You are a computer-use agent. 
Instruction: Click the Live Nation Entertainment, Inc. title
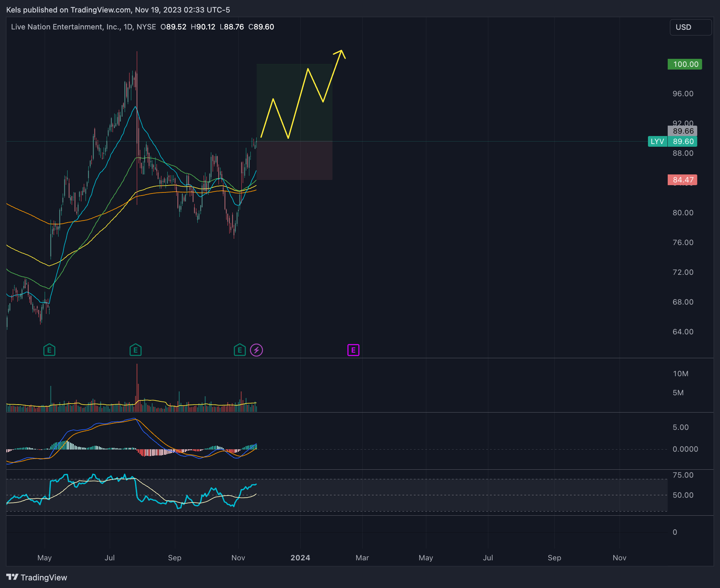(x=66, y=27)
